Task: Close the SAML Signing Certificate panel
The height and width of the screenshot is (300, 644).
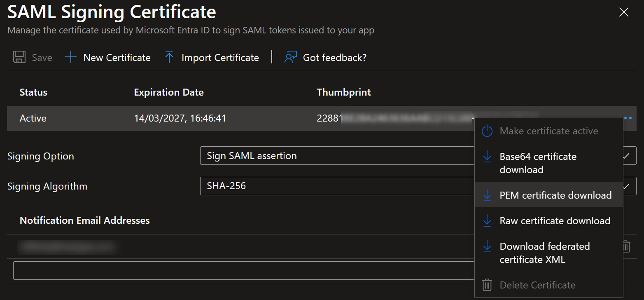Action: coord(624,12)
